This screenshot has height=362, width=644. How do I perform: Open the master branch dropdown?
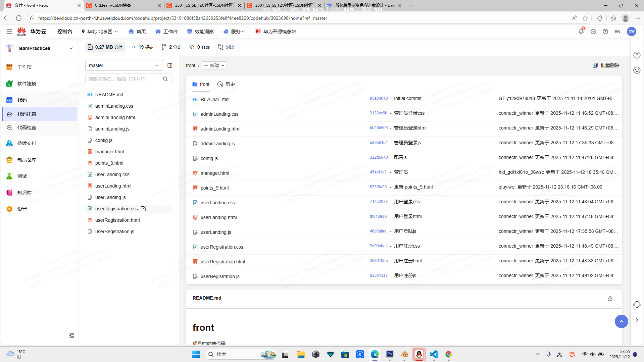pos(124,65)
